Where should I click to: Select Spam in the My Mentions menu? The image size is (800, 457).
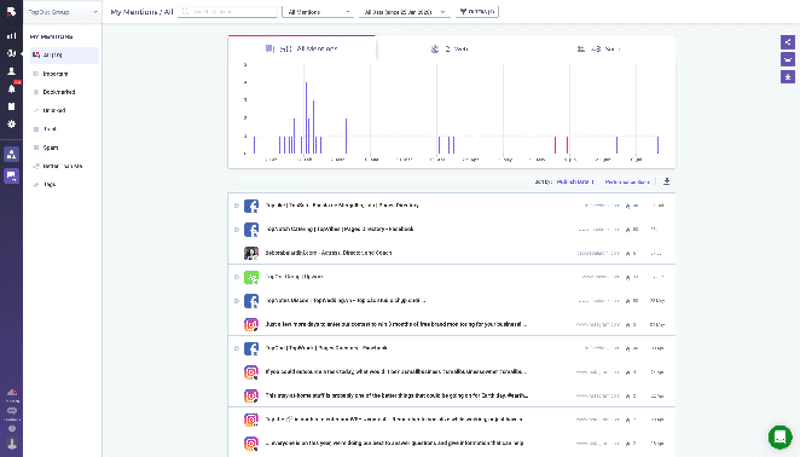(x=51, y=147)
